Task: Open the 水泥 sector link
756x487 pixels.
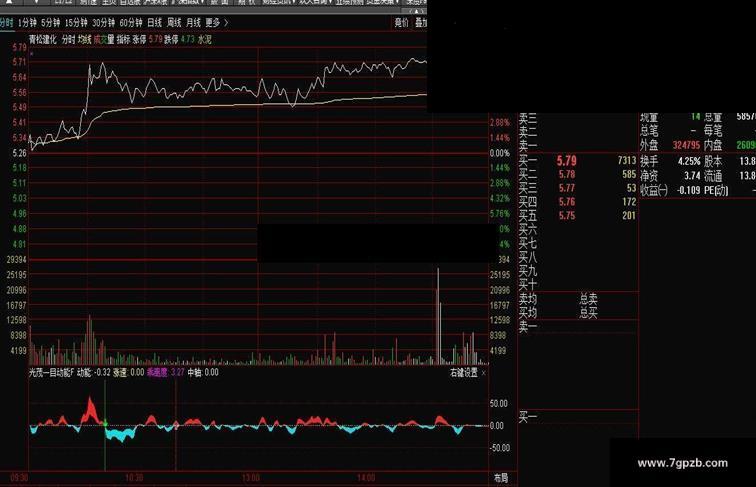Action: pos(204,40)
